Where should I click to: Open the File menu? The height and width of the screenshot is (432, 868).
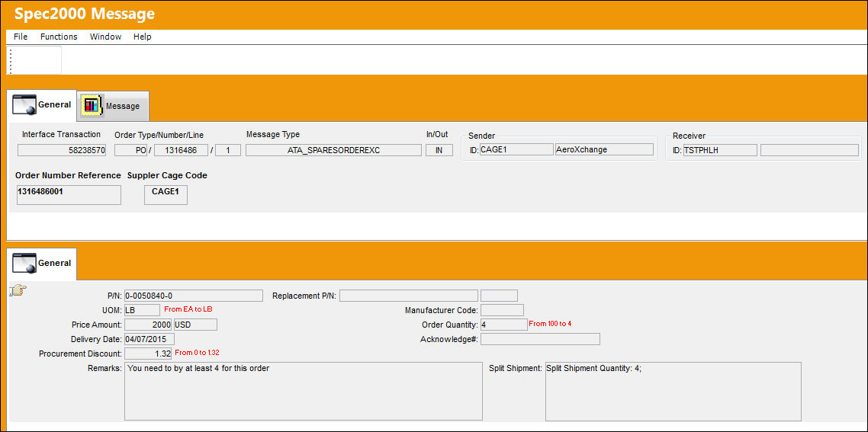point(21,37)
